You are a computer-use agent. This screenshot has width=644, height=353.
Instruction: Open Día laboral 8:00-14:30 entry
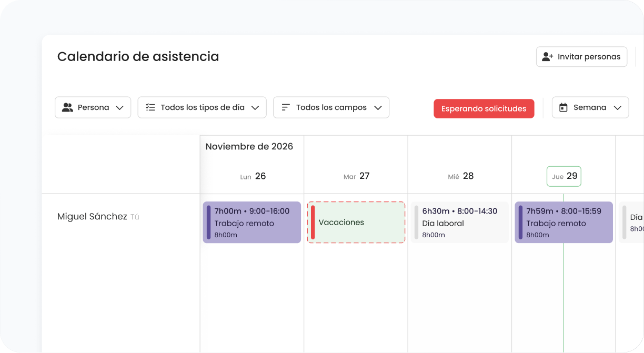[x=460, y=223]
